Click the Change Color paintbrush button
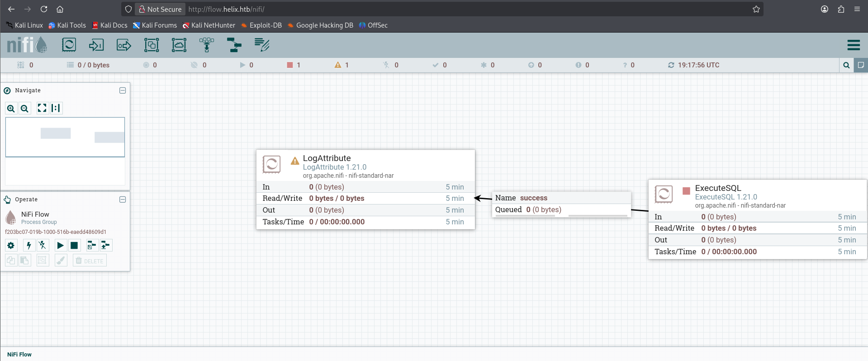This screenshot has height=361, width=868. (x=61, y=261)
